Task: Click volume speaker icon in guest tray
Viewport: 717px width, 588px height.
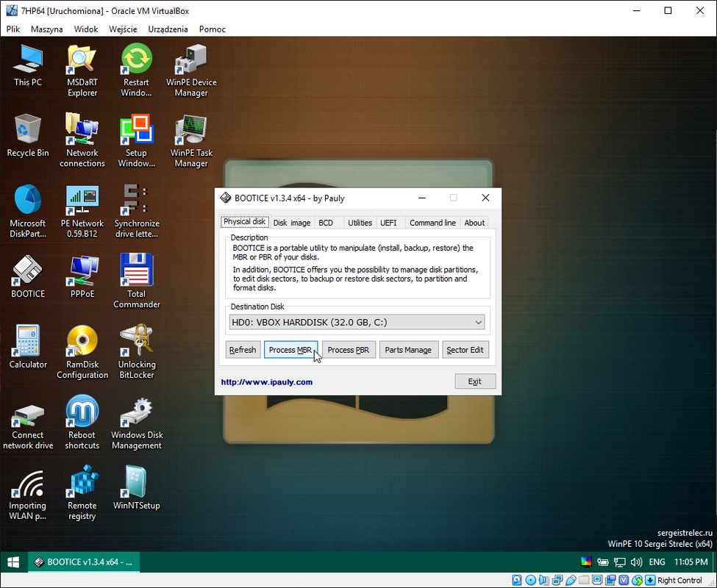Action: (x=637, y=562)
